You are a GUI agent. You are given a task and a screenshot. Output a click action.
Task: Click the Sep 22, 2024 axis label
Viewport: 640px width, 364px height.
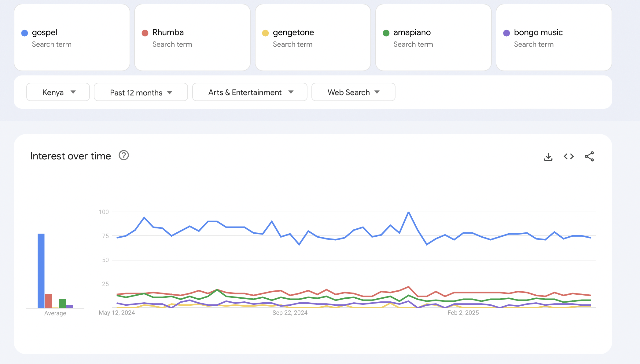click(290, 313)
